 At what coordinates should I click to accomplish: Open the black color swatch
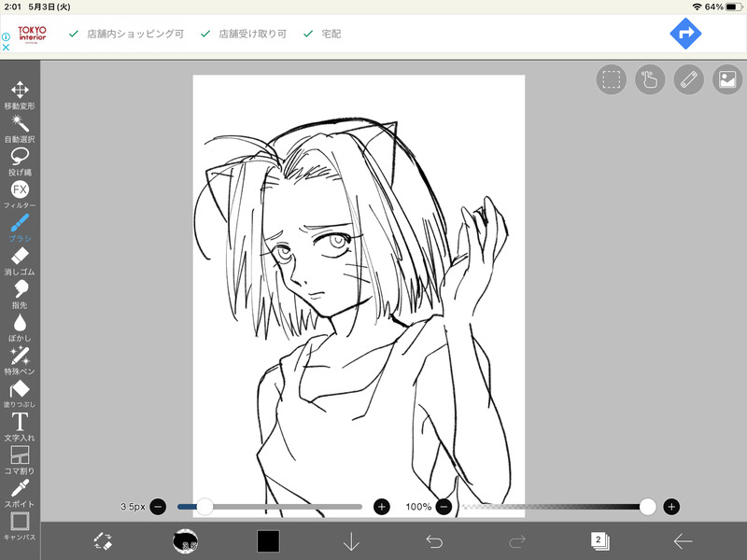tap(268, 541)
